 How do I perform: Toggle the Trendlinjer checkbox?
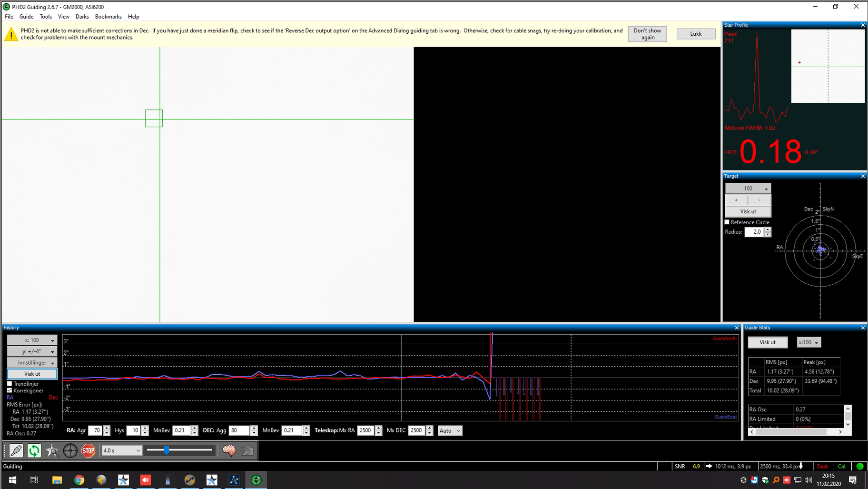point(10,384)
